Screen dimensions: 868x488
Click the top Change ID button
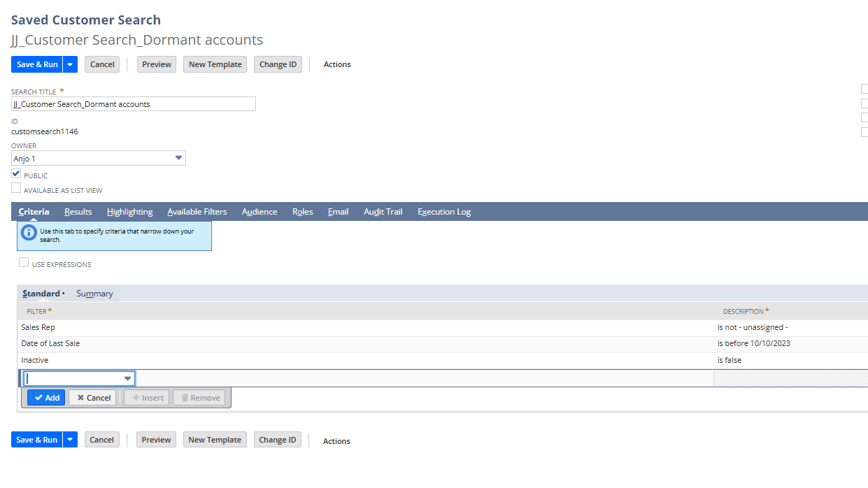[x=278, y=64]
